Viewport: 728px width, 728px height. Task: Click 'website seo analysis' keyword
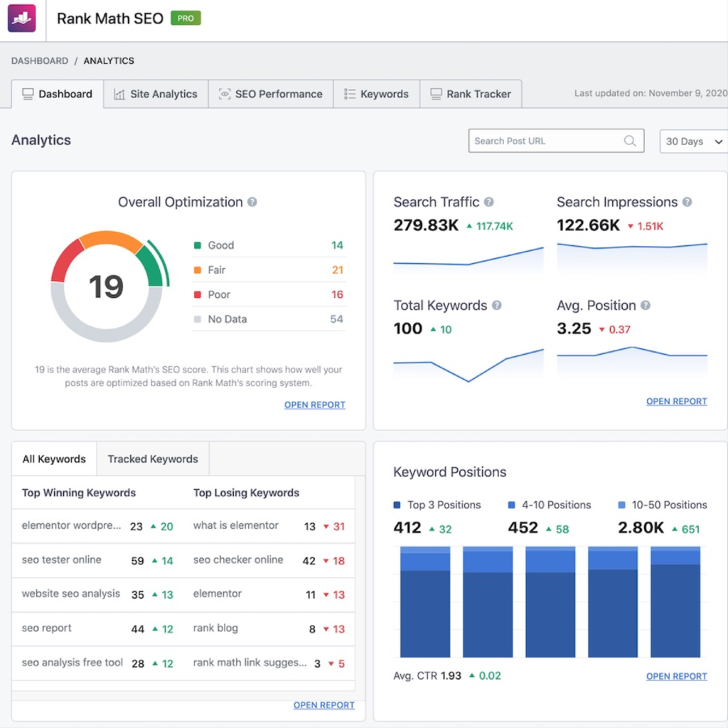pyautogui.click(x=70, y=594)
